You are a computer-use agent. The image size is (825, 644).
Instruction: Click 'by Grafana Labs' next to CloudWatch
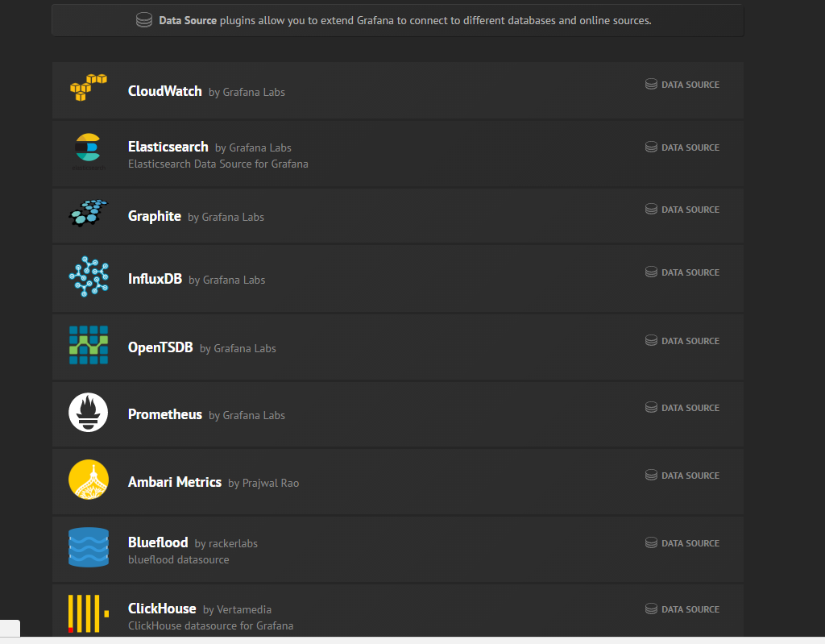click(247, 92)
